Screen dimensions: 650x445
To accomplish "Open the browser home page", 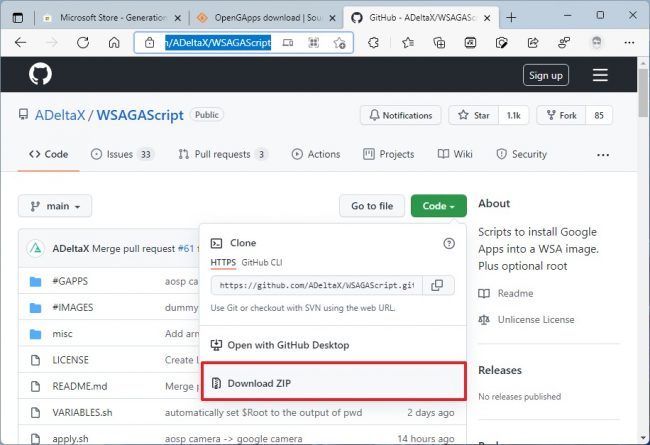I will pos(114,42).
